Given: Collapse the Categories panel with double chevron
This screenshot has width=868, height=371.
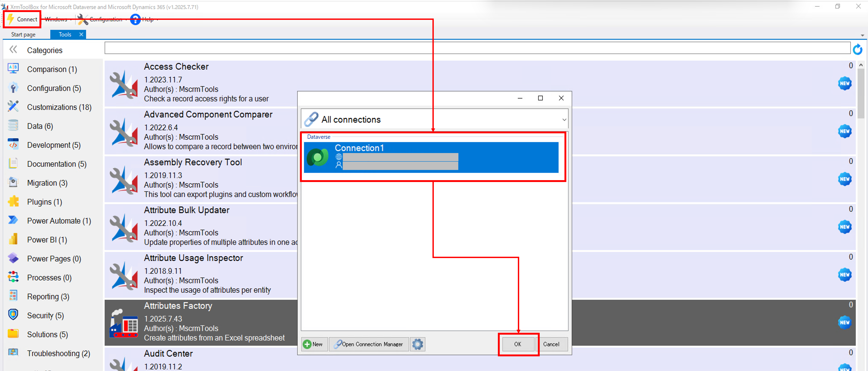Looking at the screenshot, I should 13,49.
